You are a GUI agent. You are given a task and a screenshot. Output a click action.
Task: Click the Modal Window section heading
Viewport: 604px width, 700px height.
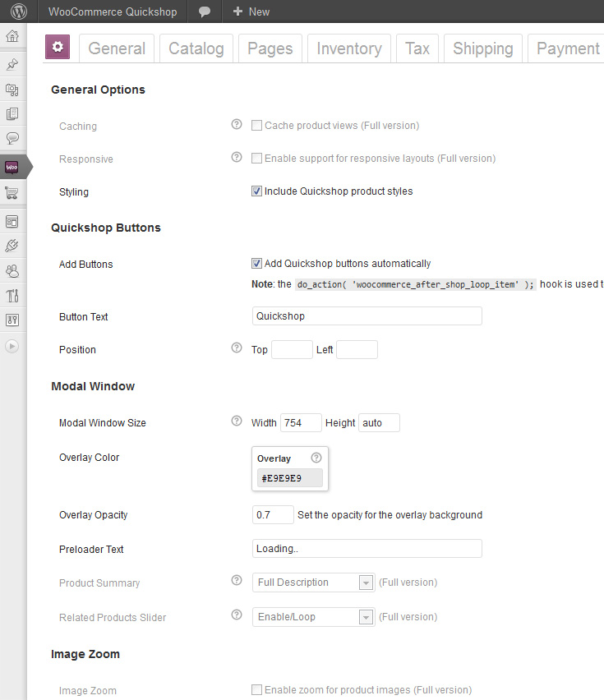coord(93,386)
